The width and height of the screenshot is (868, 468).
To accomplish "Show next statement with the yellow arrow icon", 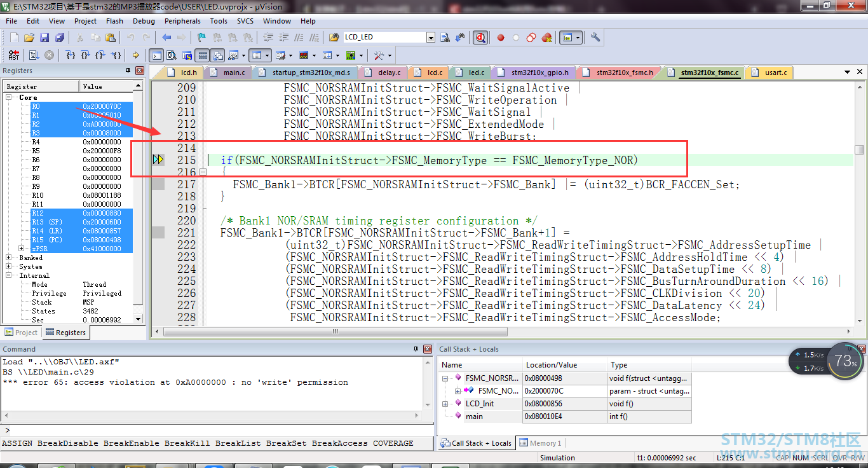I will pyautogui.click(x=136, y=55).
